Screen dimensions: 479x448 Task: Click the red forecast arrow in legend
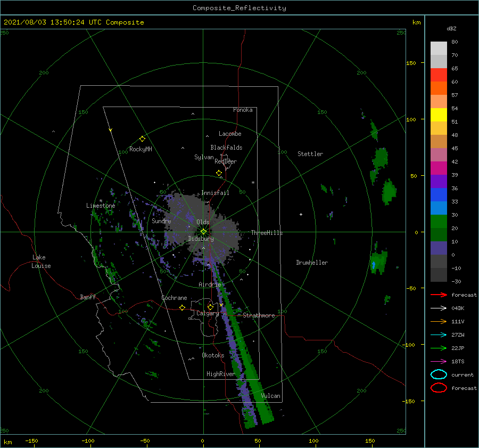click(x=439, y=295)
